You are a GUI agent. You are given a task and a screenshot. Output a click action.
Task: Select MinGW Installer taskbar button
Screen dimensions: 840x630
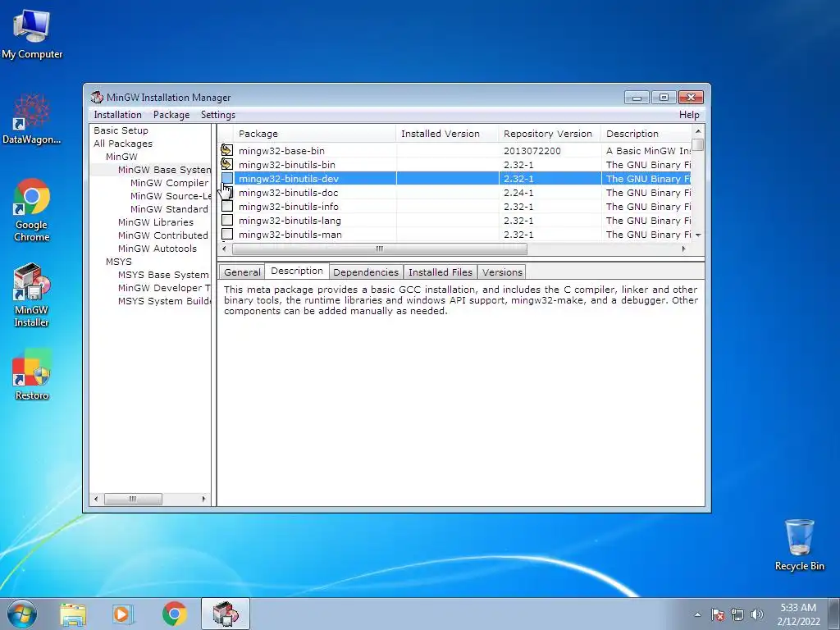(226, 614)
